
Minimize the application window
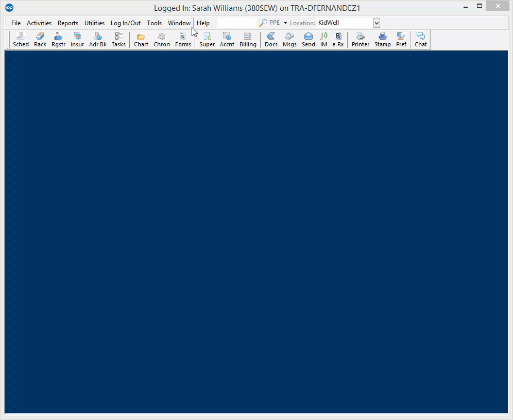(x=466, y=7)
